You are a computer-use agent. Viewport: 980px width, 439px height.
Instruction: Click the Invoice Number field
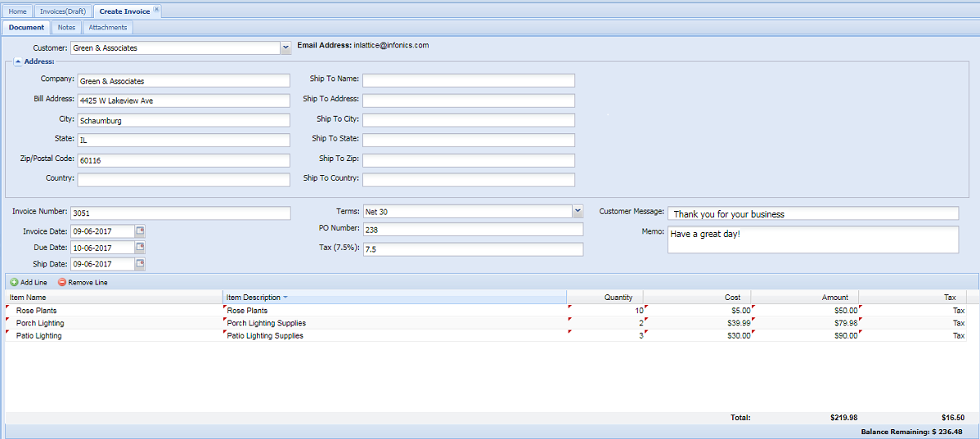(x=180, y=213)
